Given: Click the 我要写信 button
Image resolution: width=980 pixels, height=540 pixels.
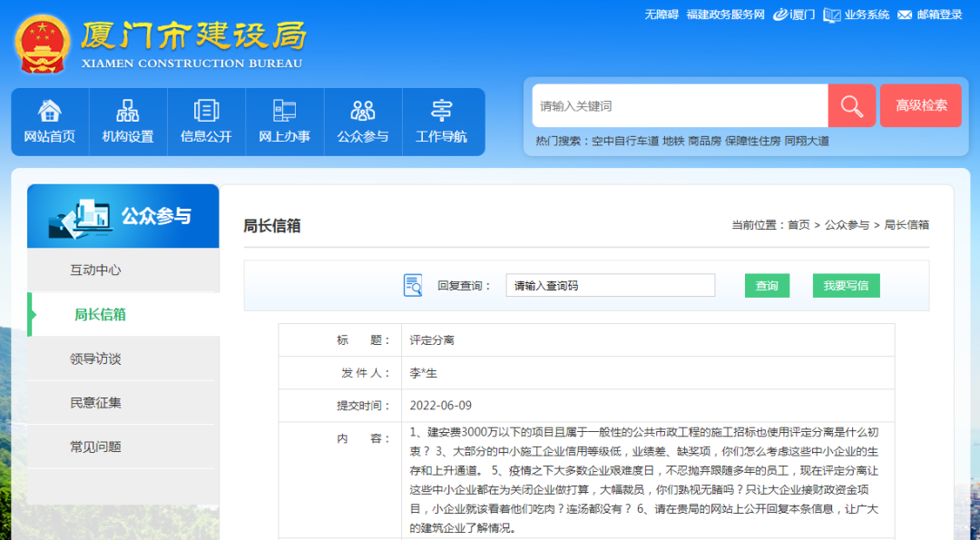Looking at the screenshot, I should [846, 285].
